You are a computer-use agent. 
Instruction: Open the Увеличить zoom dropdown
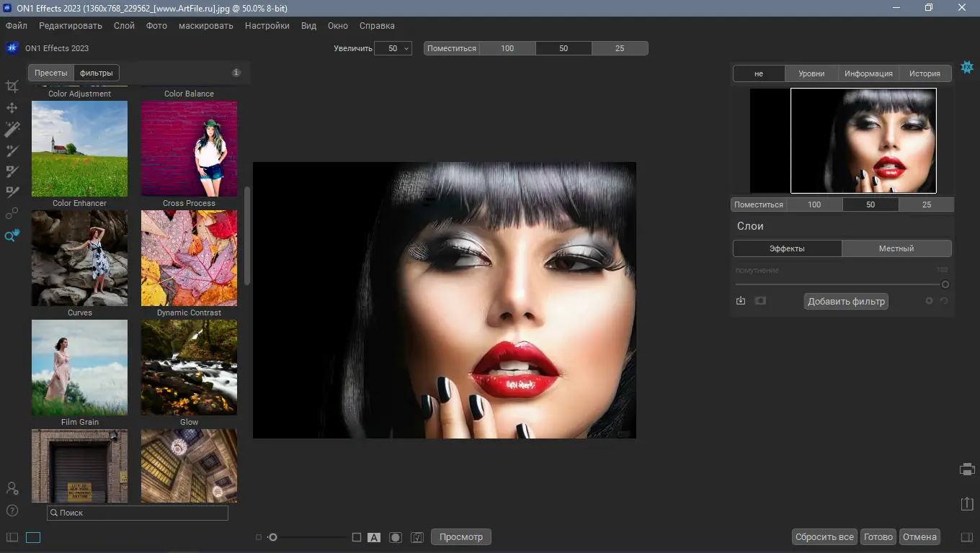coord(393,48)
